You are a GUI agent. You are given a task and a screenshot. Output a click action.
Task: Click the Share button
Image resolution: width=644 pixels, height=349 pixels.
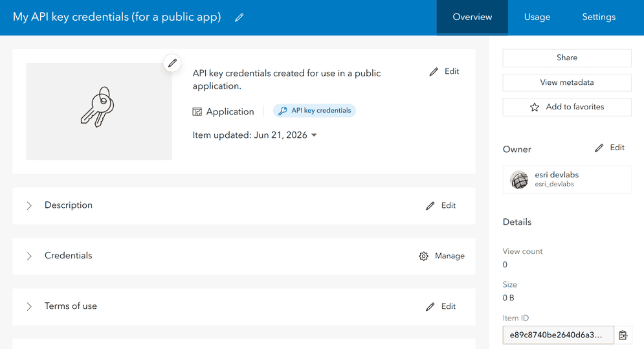(567, 58)
